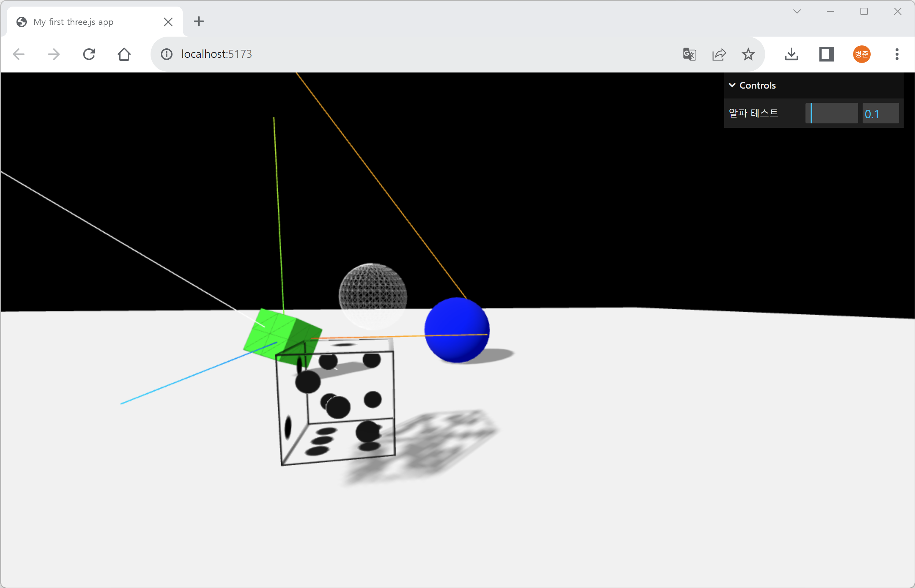Toggle the browser side panel
The height and width of the screenshot is (588, 915).
(x=826, y=54)
